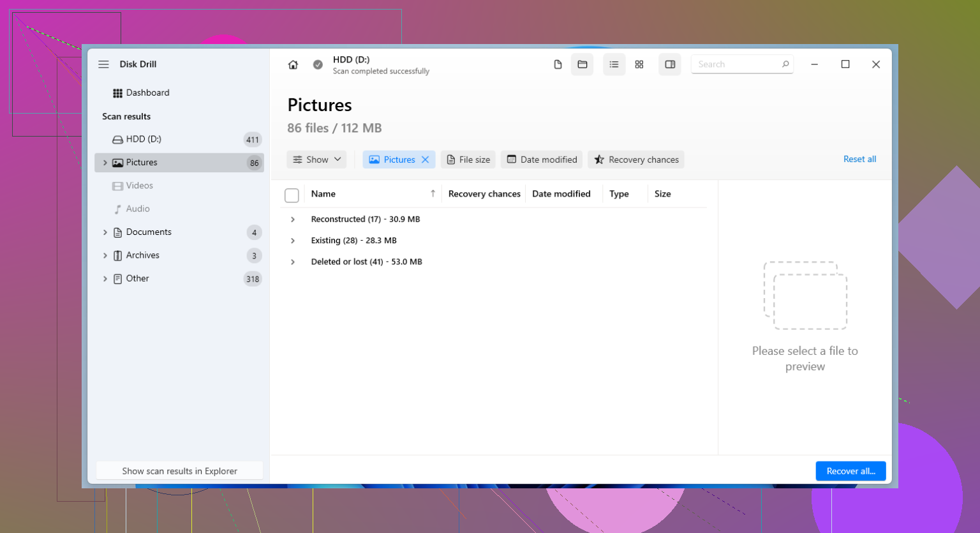Click the Archives zip icon in sidebar
Viewport: 980px width, 533px height.
click(117, 256)
